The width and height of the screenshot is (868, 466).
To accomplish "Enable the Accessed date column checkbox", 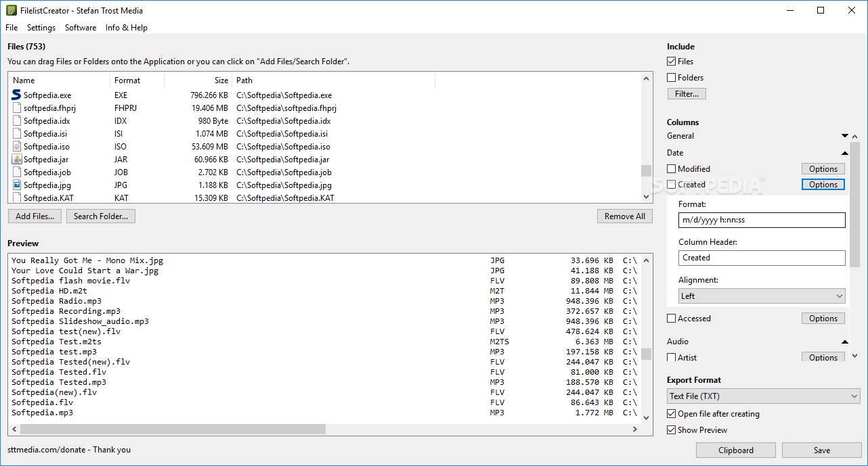I will point(672,319).
